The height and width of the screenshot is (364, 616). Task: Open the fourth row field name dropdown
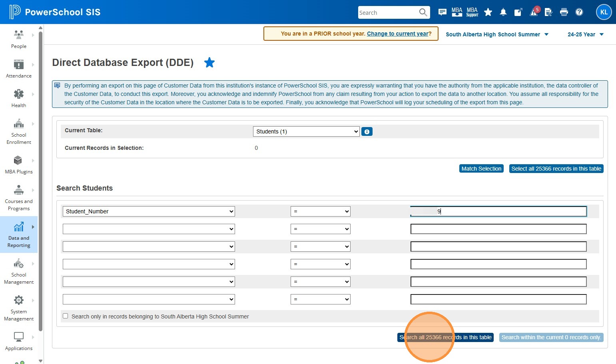[x=149, y=264]
